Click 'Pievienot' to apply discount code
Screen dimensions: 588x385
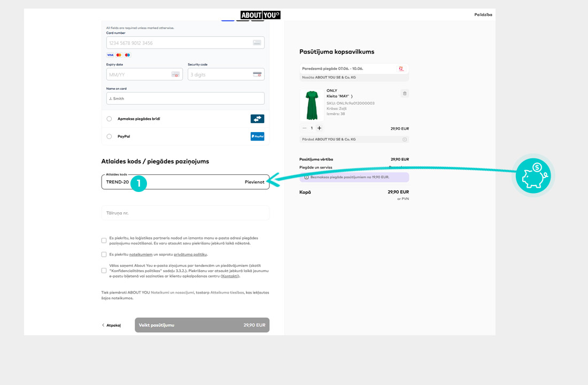point(254,182)
